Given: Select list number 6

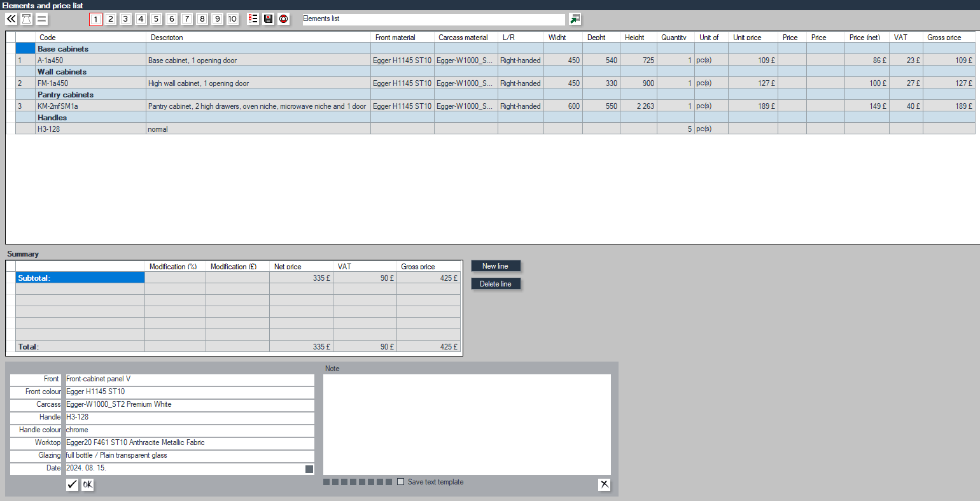Looking at the screenshot, I should coord(172,19).
